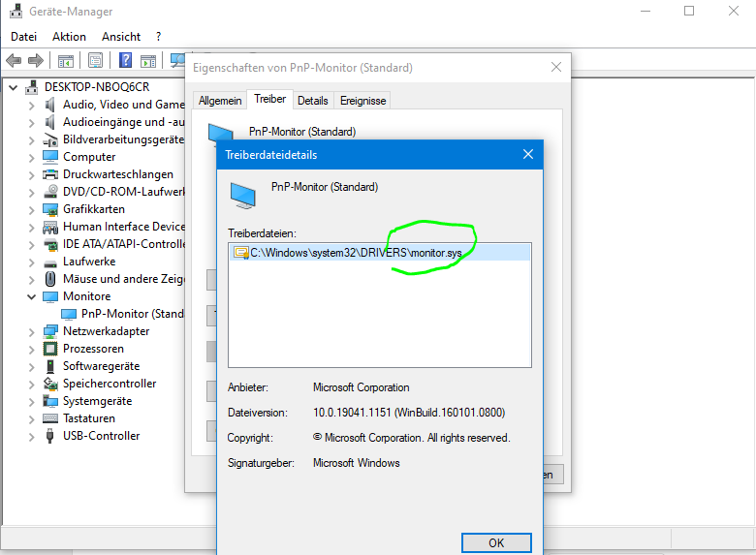Expand the Netzwerkadapter category
The image size is (756, 555).
tap(32, 332)
